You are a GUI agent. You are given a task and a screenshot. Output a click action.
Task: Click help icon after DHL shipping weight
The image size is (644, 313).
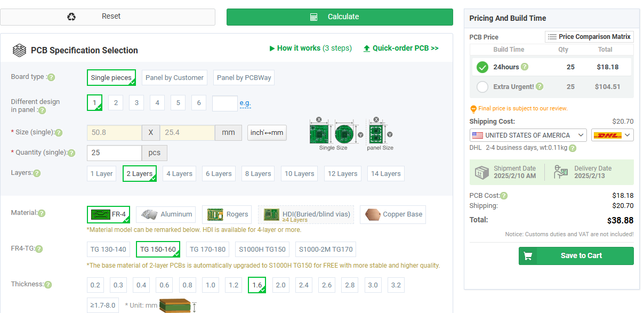572,148
